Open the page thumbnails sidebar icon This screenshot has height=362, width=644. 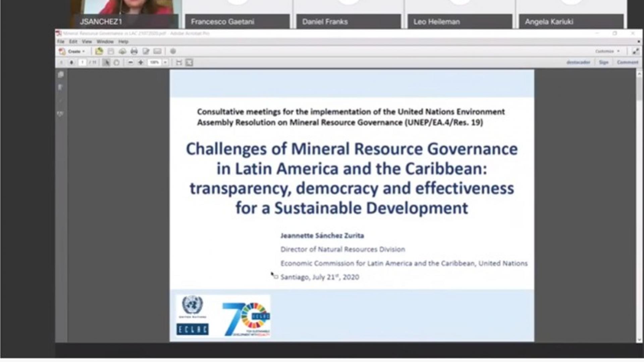tap(61, 75)
